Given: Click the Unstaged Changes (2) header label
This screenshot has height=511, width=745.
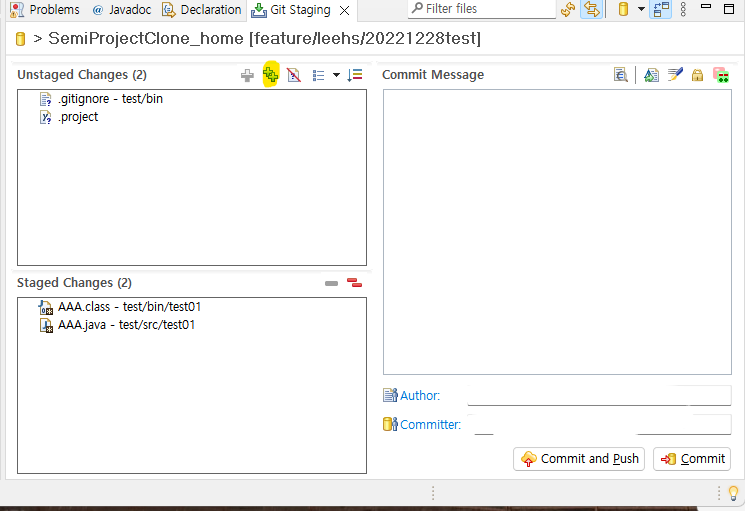Looking at the screenshot, I should point(82,75).
